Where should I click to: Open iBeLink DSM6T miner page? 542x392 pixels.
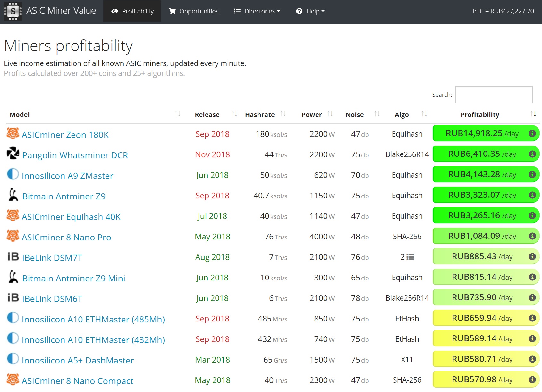(52, 299)
